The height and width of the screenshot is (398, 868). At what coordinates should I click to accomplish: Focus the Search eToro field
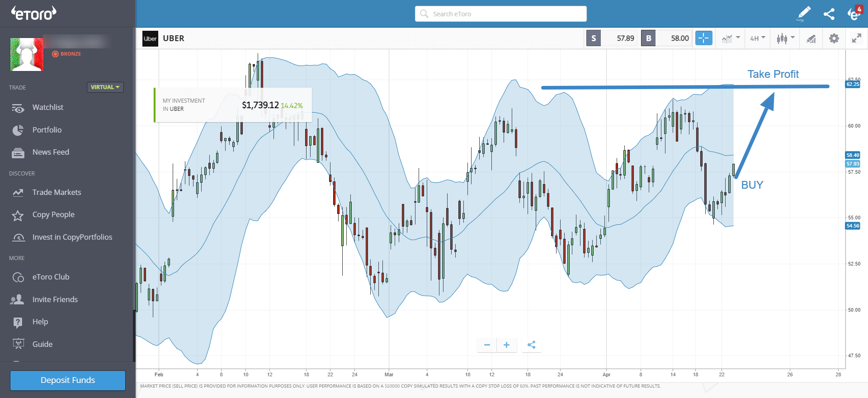pos(501,14)
